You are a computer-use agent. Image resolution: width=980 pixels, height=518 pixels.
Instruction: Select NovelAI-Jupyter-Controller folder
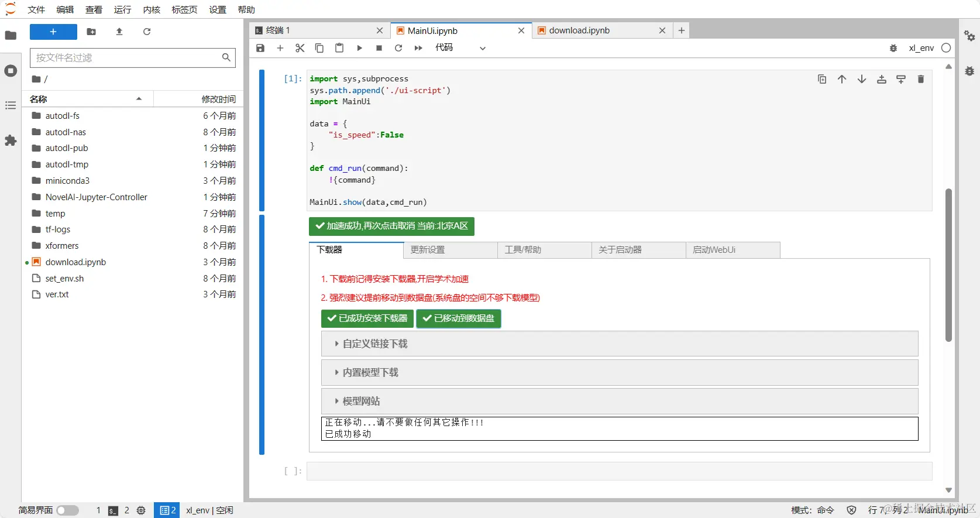[x=133, y=197]
